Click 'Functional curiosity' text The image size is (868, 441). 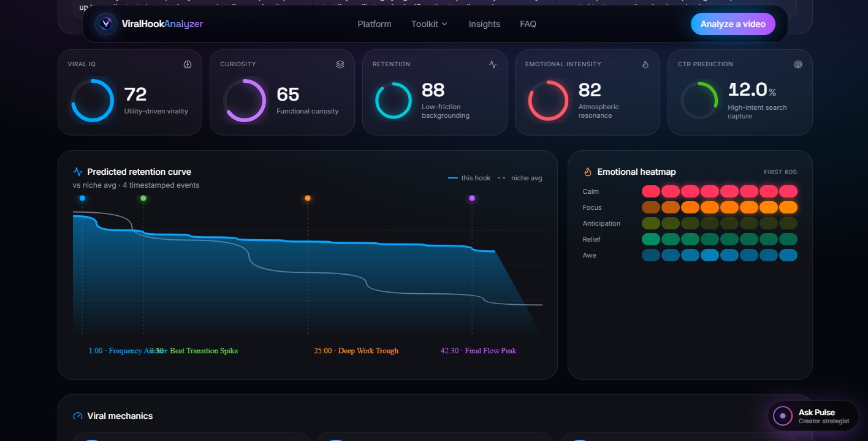(308, 111)
